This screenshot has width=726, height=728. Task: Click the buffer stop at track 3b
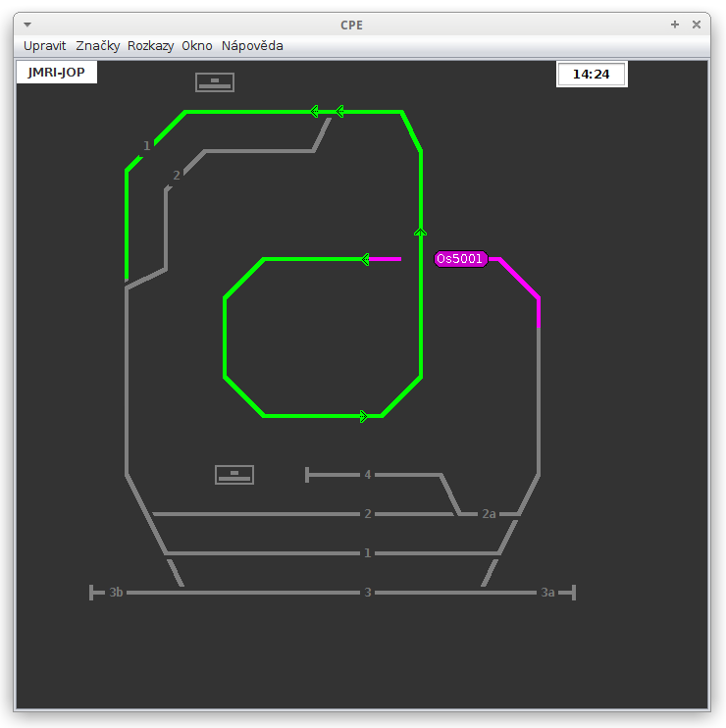(91, 593)
